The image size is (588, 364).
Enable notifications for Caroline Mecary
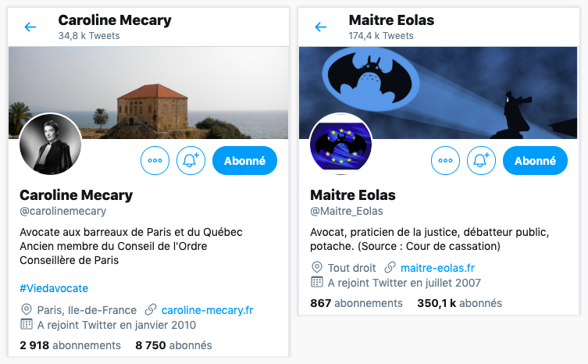(x=191, y=161)
